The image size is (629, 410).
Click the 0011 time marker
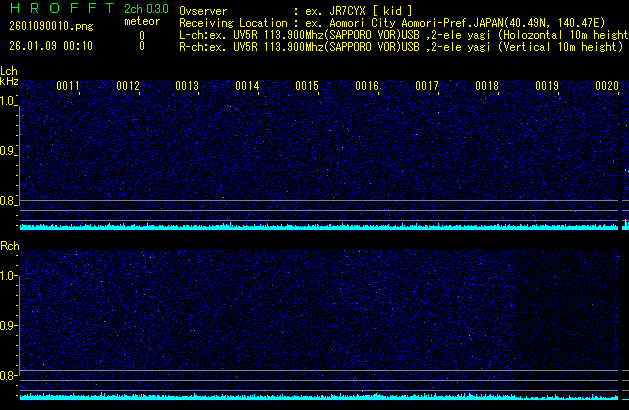68,87
